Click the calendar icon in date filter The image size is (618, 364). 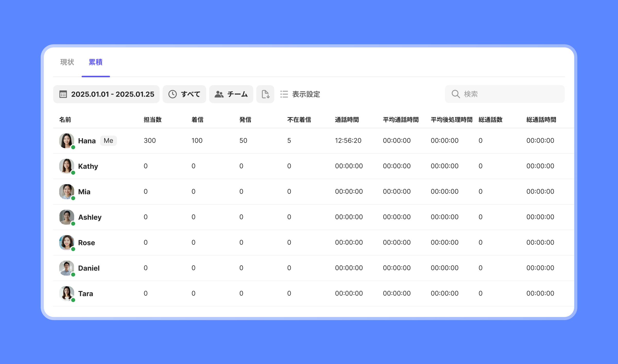[x=63, y=94]
